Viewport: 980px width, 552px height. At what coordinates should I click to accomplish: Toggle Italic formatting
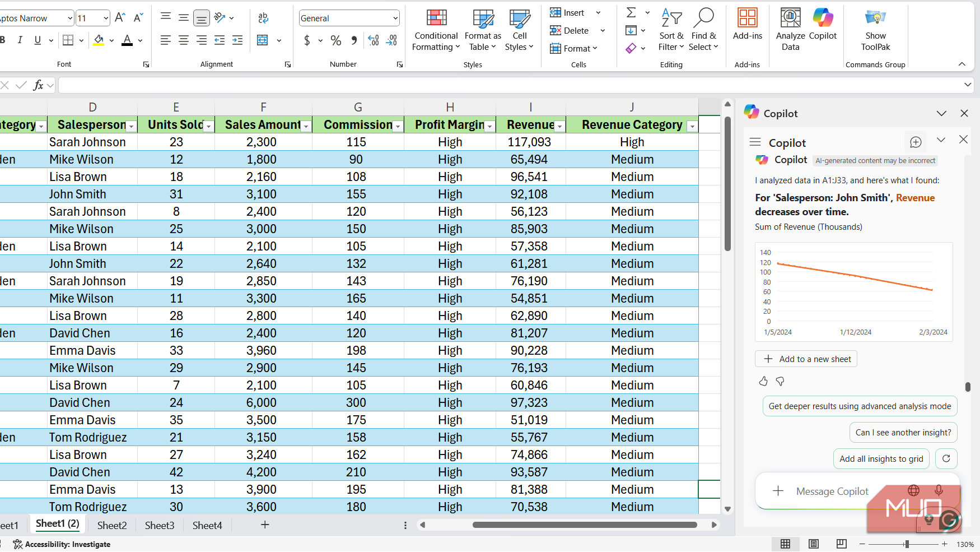pyautogui.click(x=20, y=40)
